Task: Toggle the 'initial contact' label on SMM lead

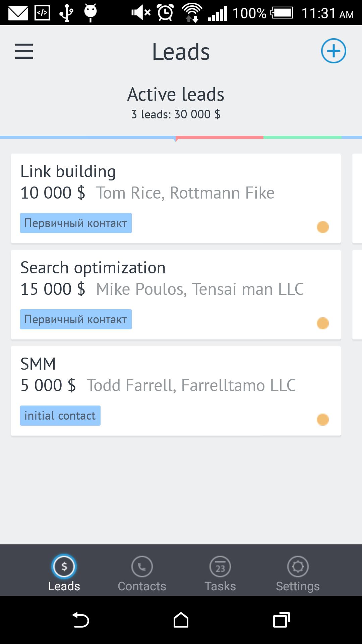Action: tap(60, 415)
